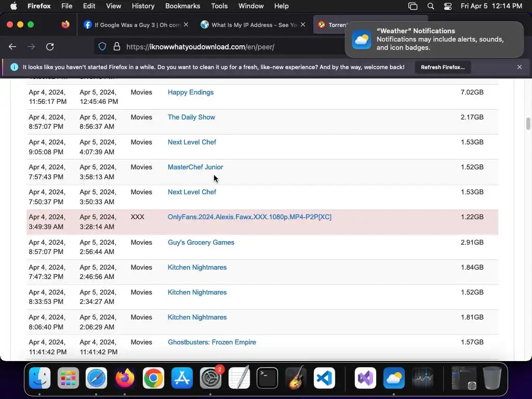Click the XXX category cell
The width and height of the screenshot is (532, 399).
(x=137, y=217)
